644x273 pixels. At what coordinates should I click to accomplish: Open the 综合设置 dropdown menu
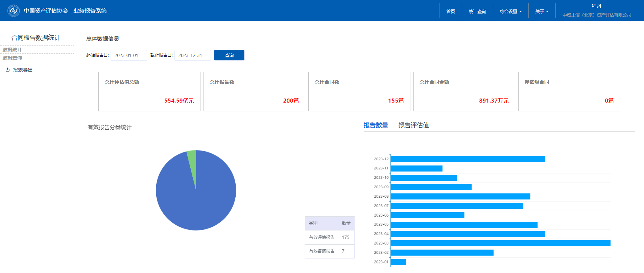(x=510, y=11)
